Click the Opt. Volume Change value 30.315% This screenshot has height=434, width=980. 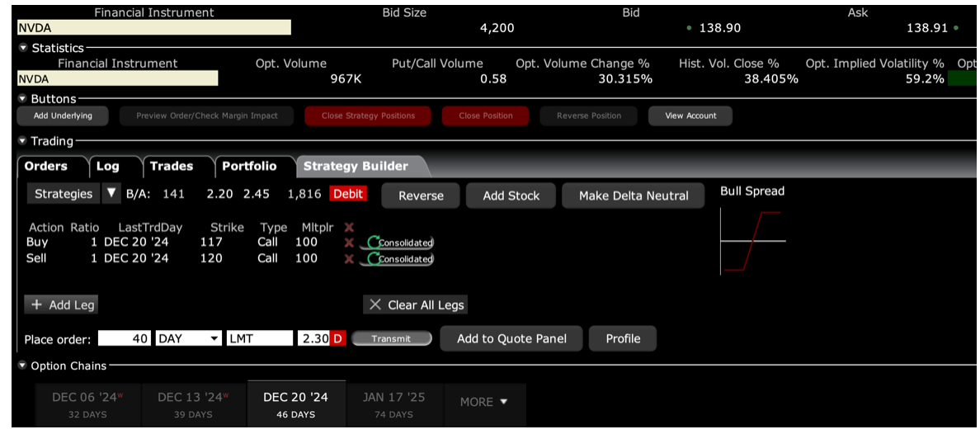pos(625,78)
